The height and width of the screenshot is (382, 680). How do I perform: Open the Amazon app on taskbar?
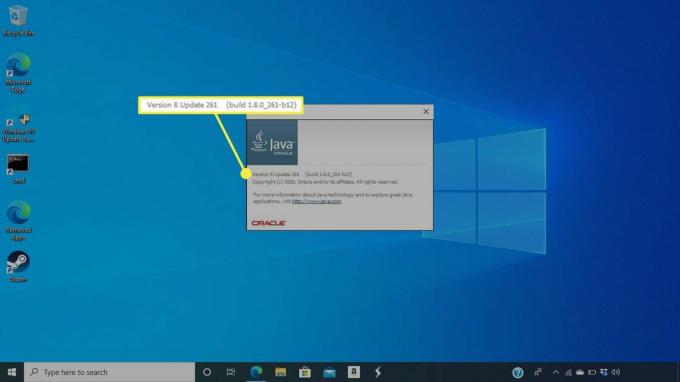(x=353, y=372)
